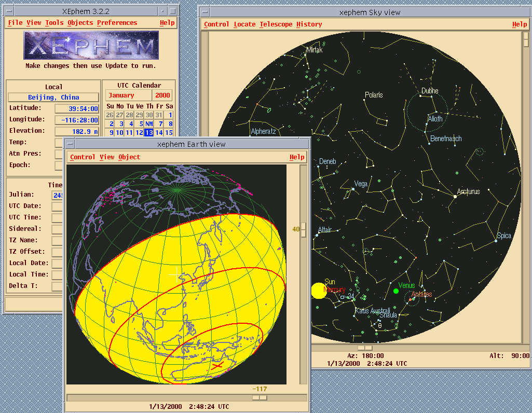Open the Sky view History menu
The height and width of the screenshot is (413, 532).
pos(309,24)
